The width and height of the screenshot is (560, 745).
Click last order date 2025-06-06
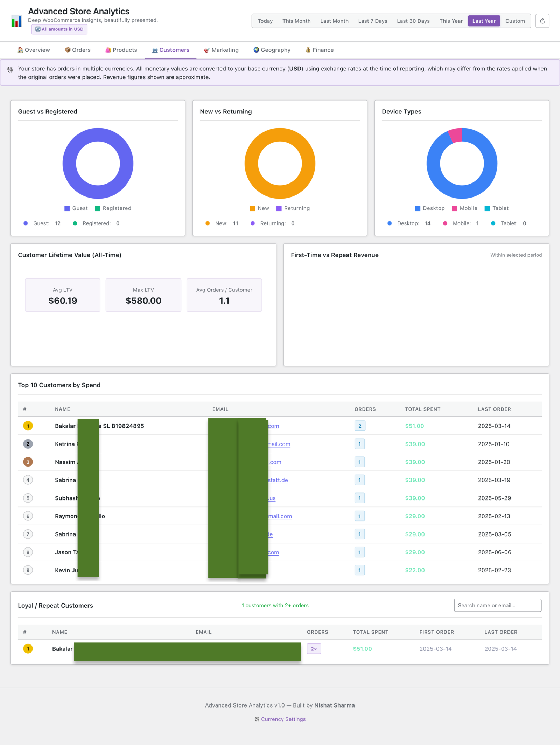(x=495, y=552)
